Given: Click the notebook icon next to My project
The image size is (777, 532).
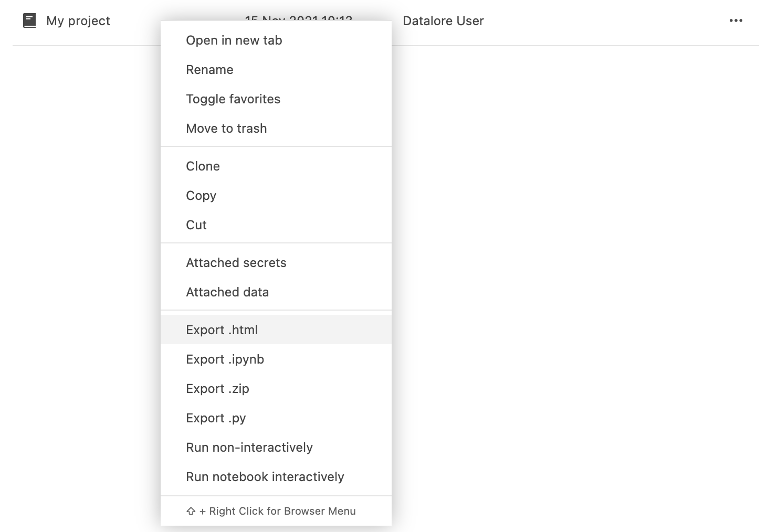Looking at the screenshot, I should [x=29, y=20].
